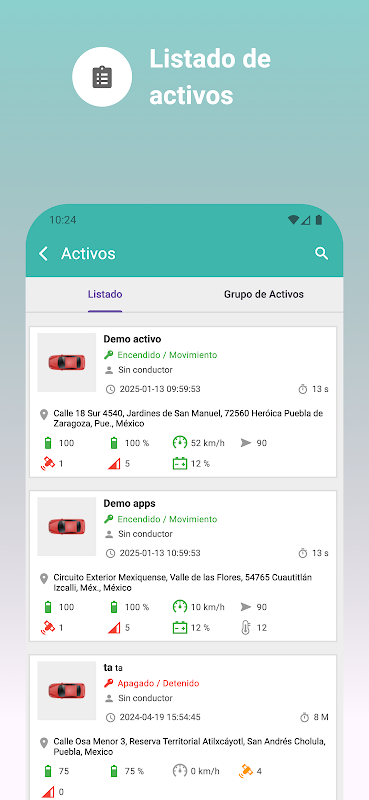Tap the phone battery status bar icon
This screenshot has width=369, height=800.
[319, 220]
